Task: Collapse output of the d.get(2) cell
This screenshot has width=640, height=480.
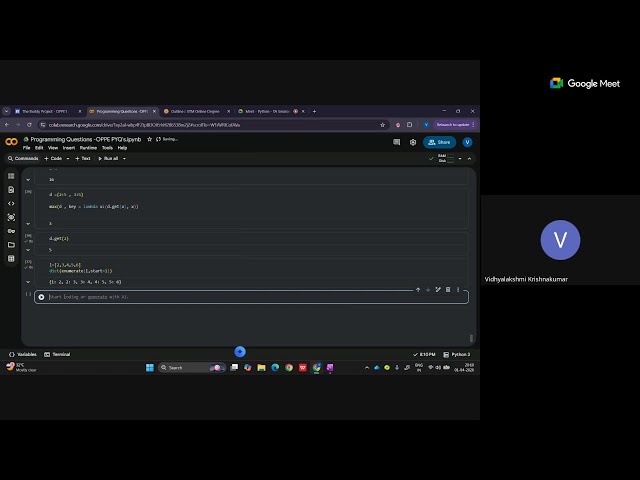Action: (x=28, y=250)
